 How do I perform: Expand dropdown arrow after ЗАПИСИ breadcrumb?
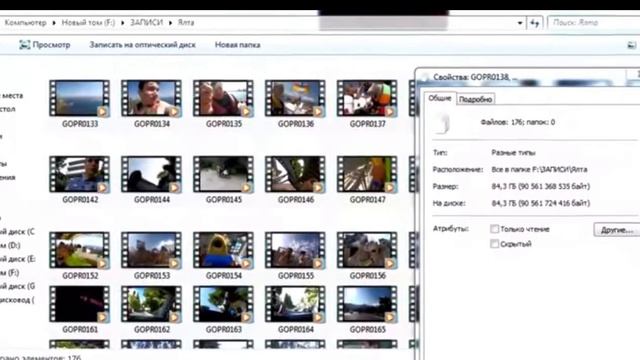[x=171, y=23]
